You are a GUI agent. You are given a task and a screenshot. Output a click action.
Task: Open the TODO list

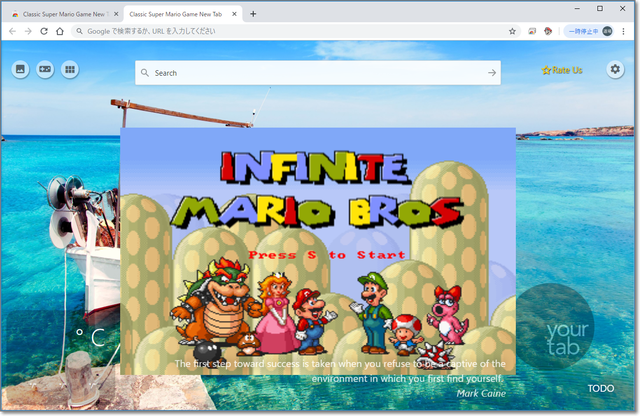point(601,388)
